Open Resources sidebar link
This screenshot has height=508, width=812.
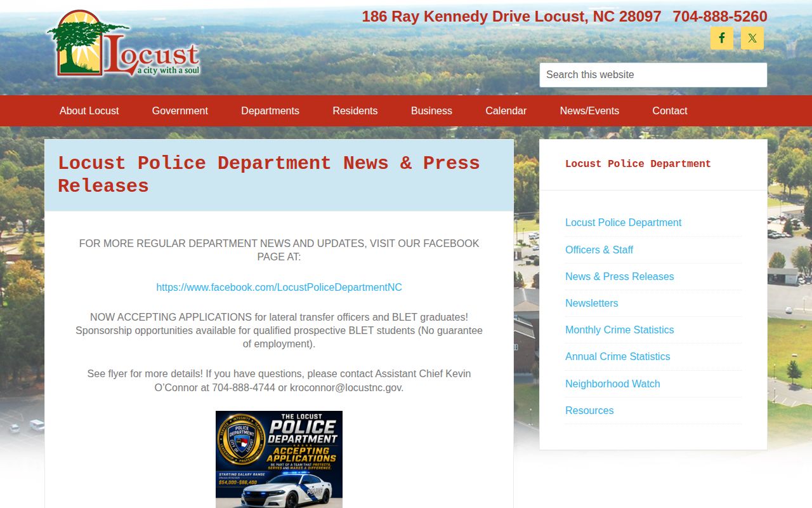(589, 410)
